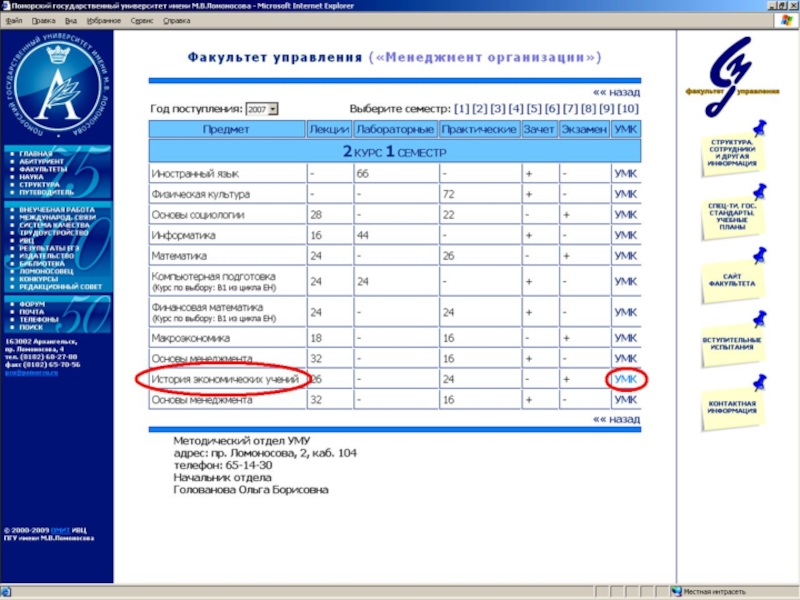Click the Windows flag icon in the toolbar

pos(786,20)
